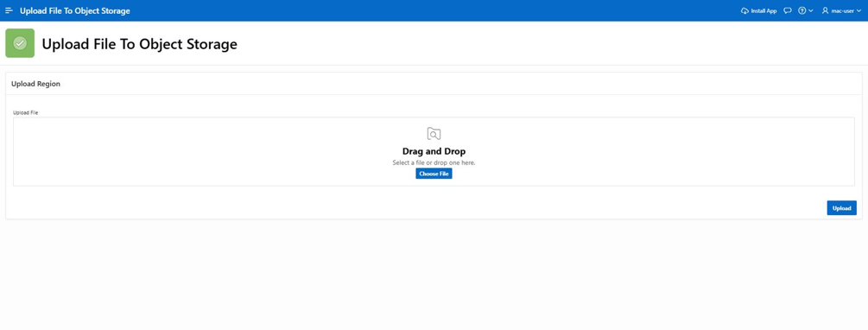Click the Install App text link

(x=764, y=10)
